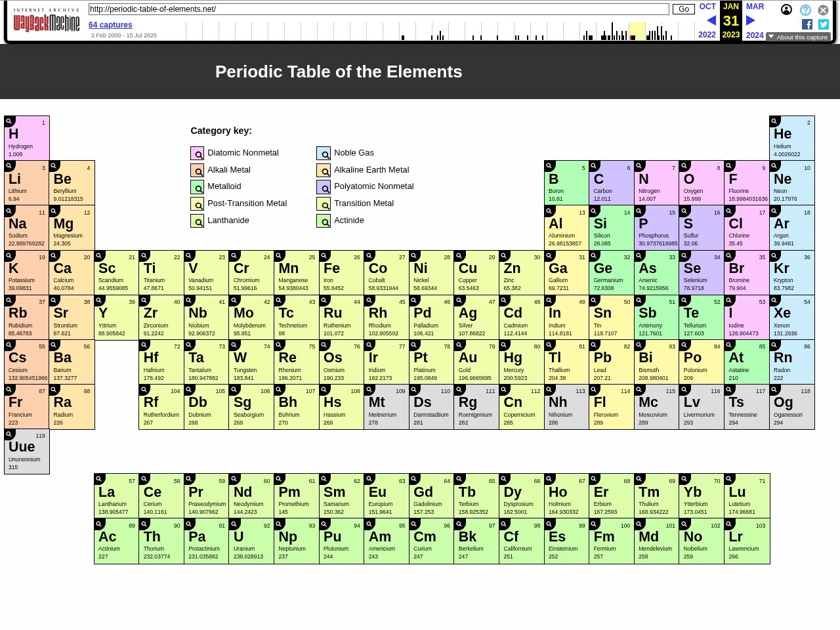The height and width of the screenshot is (630, 840).
Task: Open the magnifier icon on Helium cell
Action: point(774,121)
